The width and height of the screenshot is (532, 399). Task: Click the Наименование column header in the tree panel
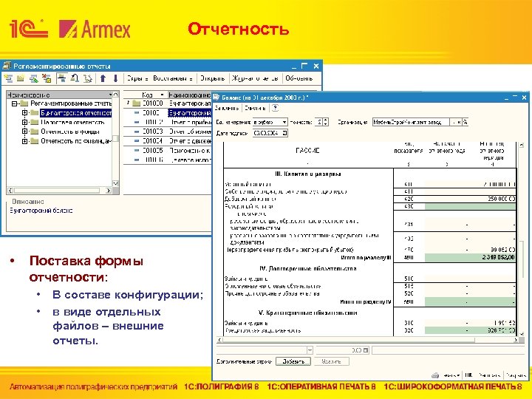coord(60,95)
